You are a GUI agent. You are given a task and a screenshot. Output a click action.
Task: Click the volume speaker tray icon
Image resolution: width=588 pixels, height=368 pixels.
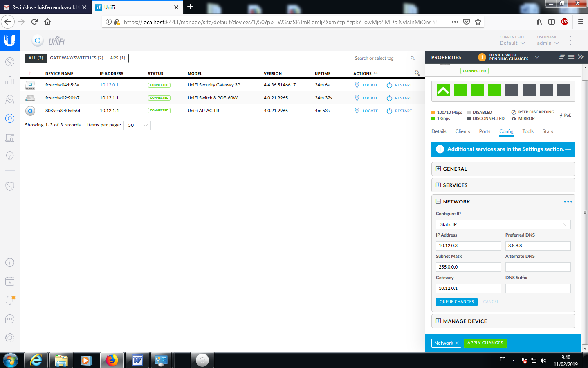tap(543, 361)
